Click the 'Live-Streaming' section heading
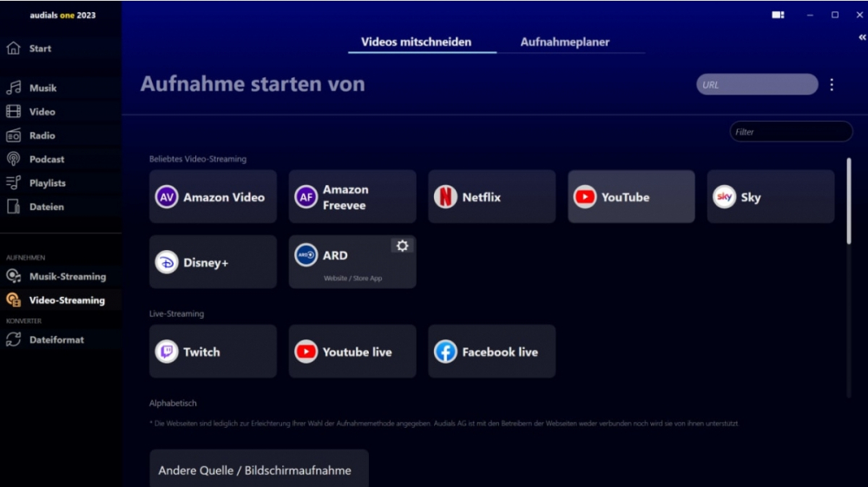The image size is (868, 487). pos(176,313)
